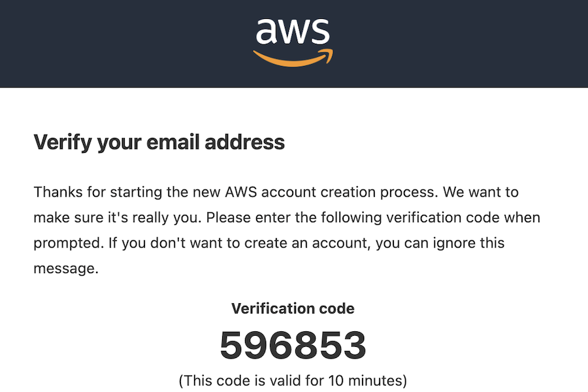588x392 pixels.
Task: Click the first digit 5 of the code
Action: pos(232,346)
